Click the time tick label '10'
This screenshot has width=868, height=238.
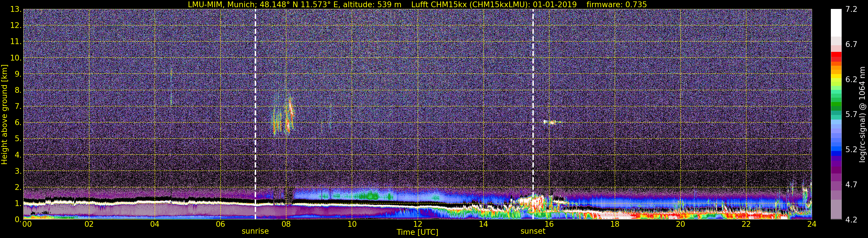[352, 224]
